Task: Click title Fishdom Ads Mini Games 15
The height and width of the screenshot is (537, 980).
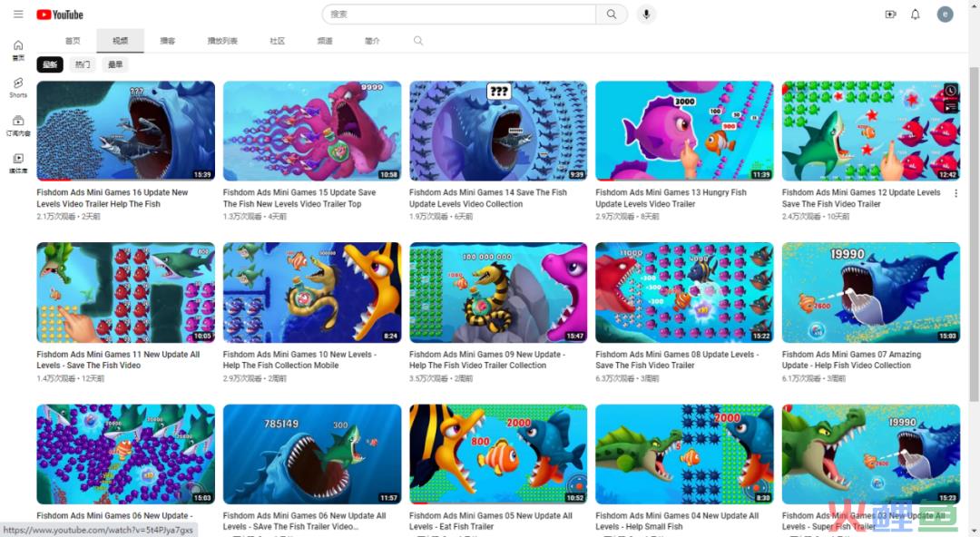Action: [x=299, y=198]
